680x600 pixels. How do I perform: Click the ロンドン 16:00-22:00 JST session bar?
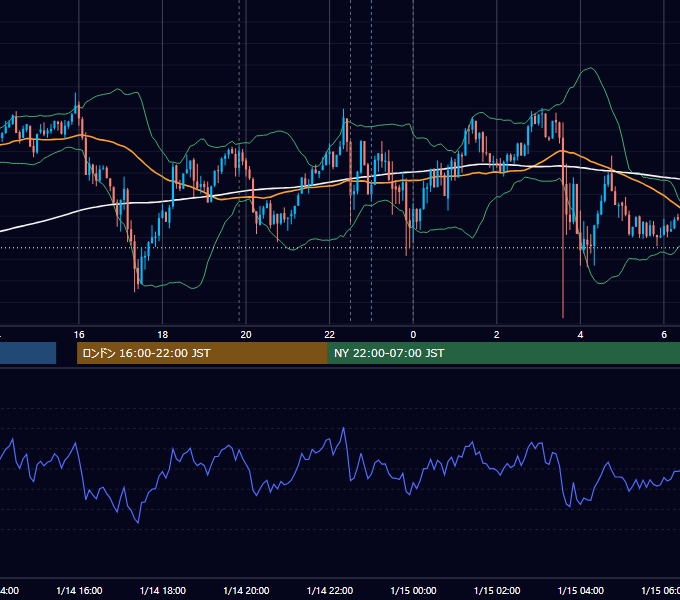(202, 353)
